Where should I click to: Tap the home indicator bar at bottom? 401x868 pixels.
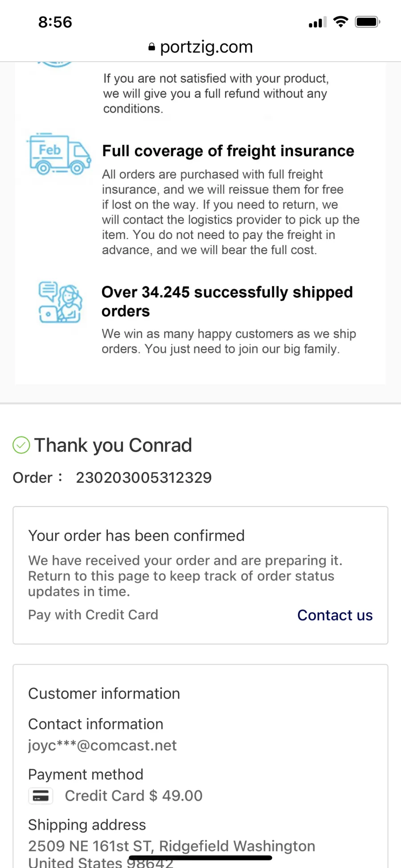point(200,858)
